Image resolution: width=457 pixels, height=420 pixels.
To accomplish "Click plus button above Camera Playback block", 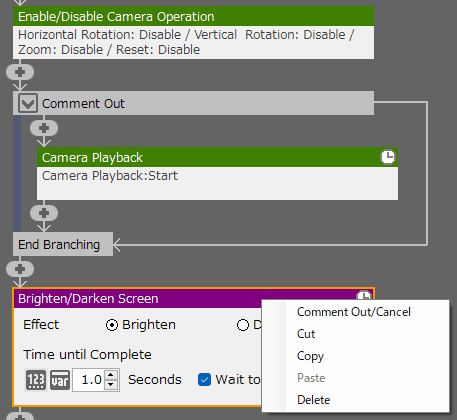I will 44,128.
